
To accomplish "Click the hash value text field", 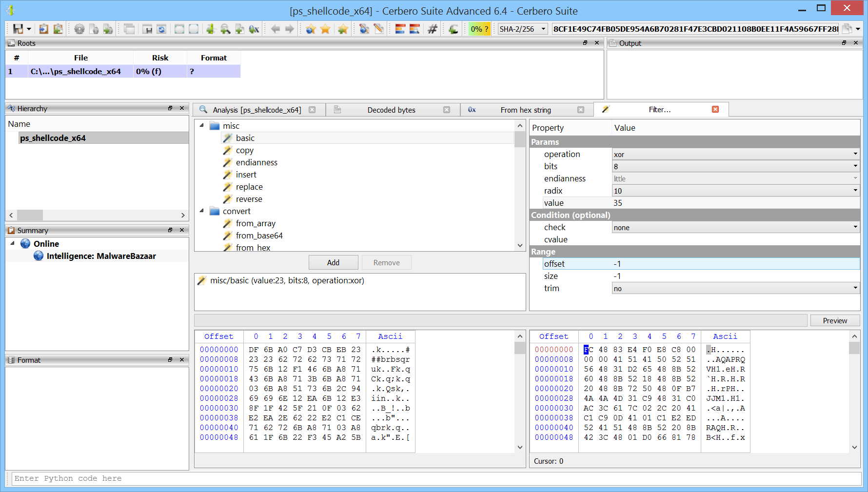I will coord(695,29).
